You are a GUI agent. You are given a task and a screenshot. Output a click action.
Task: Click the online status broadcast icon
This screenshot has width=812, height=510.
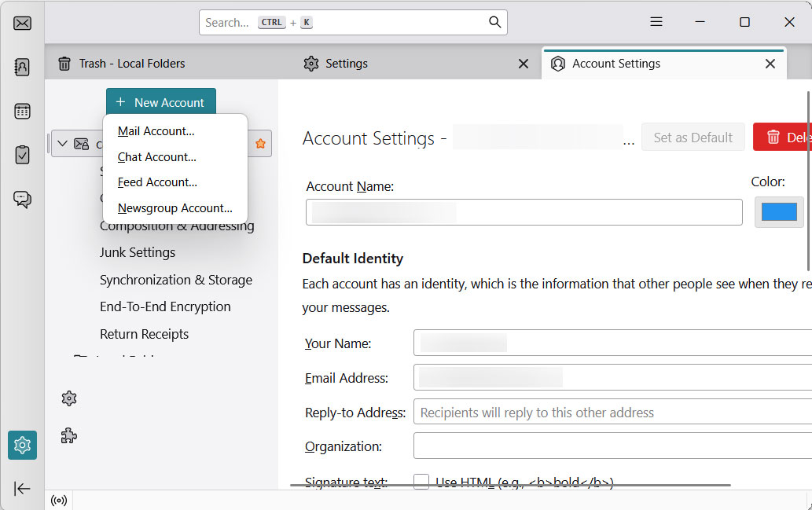coord(59,500)
